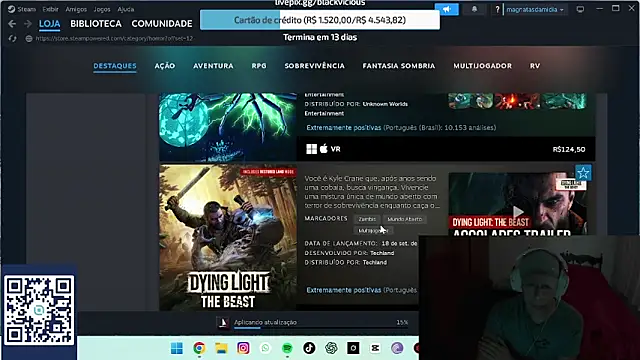The width and height of the screenshot is (640, 360).
Task: Switch to the BIBLIOTECA tab
Action: [x=96, y=24]
